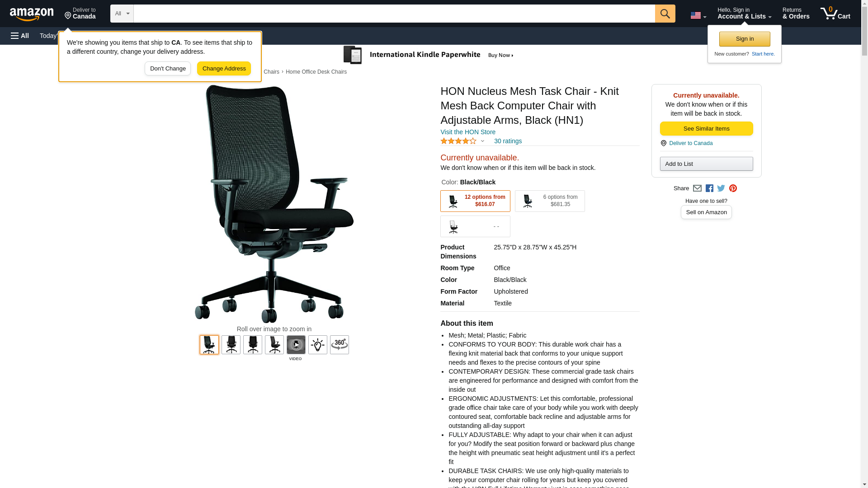The width and height of the screenshot is (868, 488).
Task: Open the shopping cart icon
Action: pyautogui.click(x=835, y=14)
